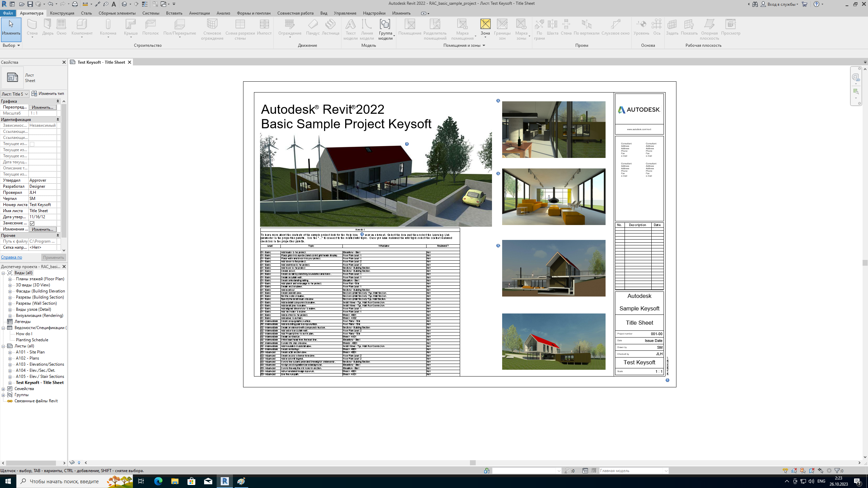Toggle the Занесение checkbox in properties

tap(32, 223)
